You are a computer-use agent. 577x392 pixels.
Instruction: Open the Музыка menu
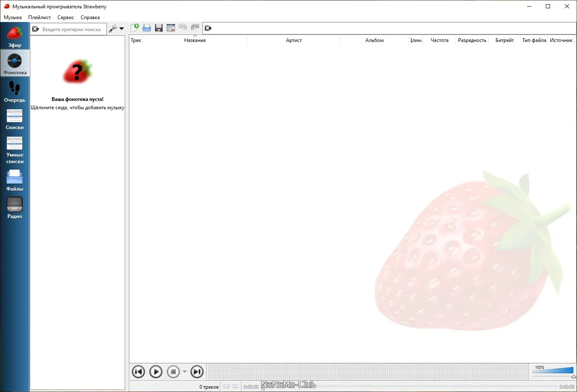(12, 17)
